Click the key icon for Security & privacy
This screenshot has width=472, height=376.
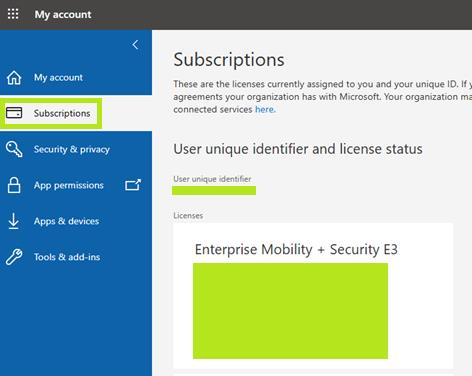point(14,149)
